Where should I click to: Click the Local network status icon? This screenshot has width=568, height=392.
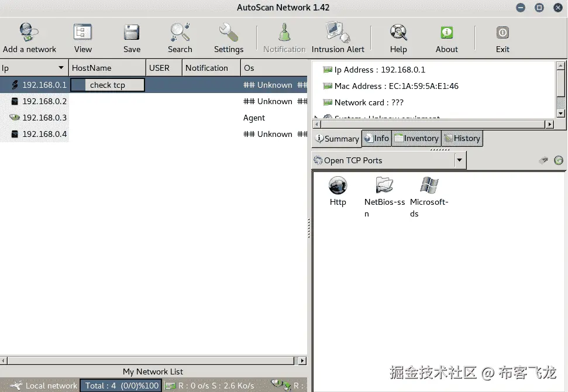[16, 386]
